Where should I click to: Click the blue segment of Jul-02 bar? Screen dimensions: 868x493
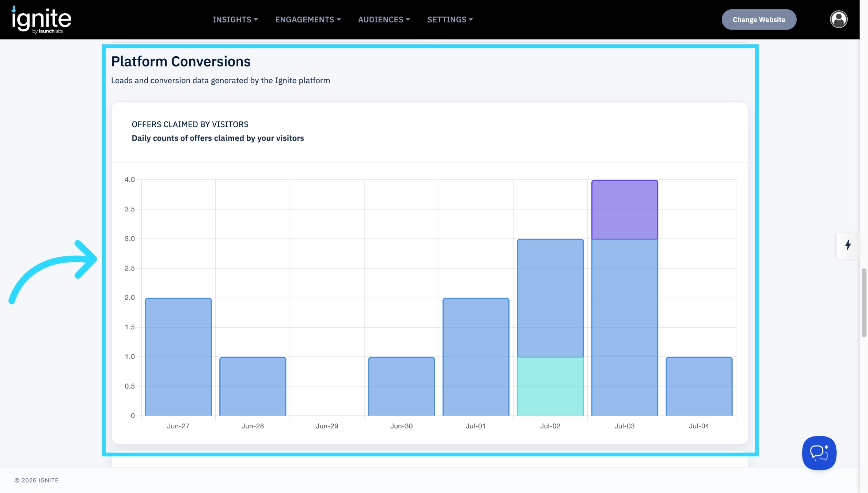click(550, 298)
